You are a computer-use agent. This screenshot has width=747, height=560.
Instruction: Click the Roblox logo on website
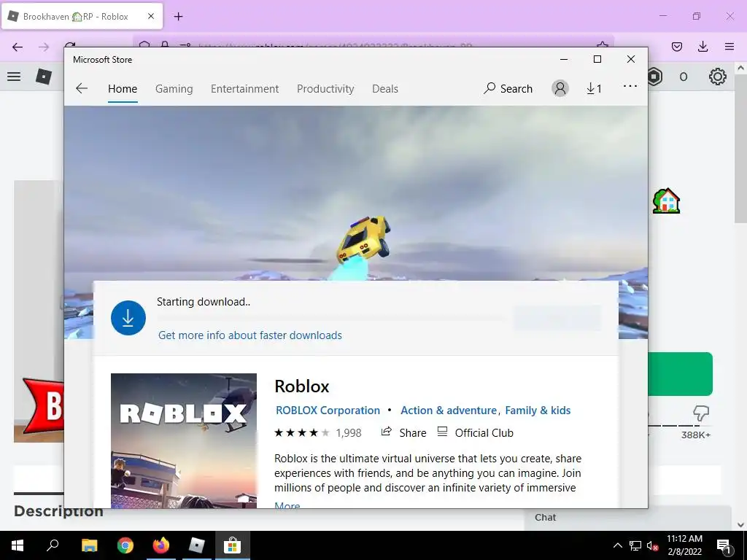pyautogui.click(x=44, y=76)
